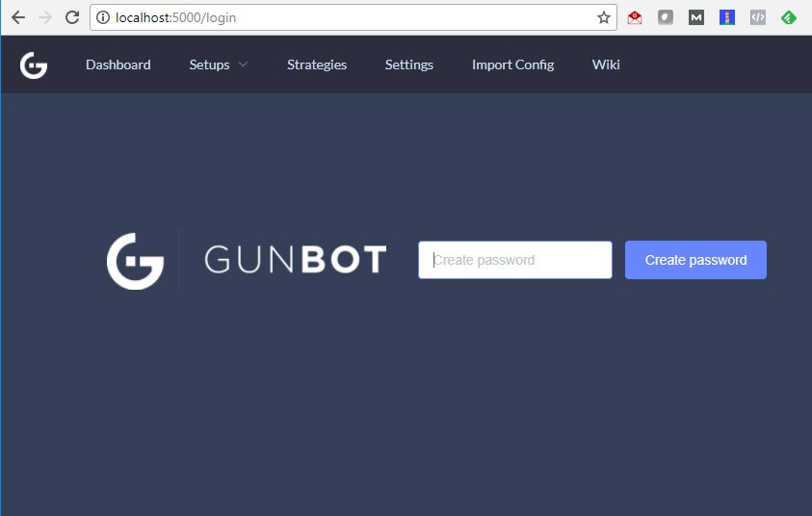Viewport: 812px width, 516px height.
Task: Open the gray code brackets extension icon
Action: pyautogui.click(x=758, y=17)
